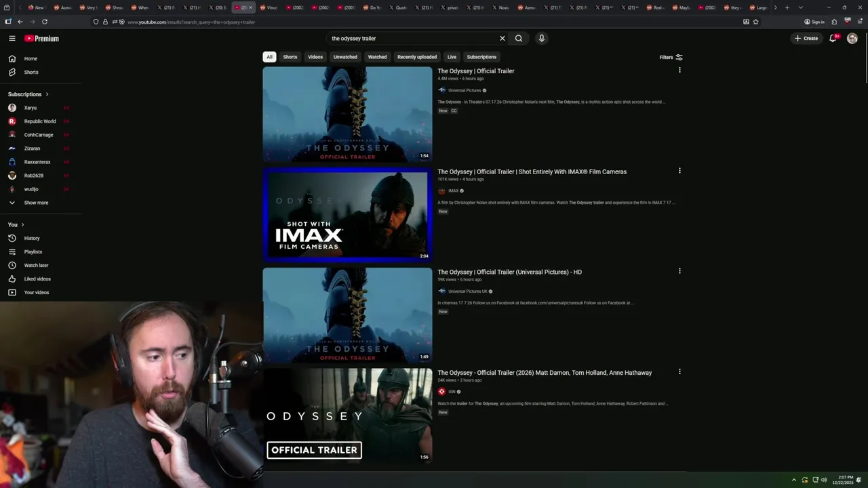Open the IMAX channel link
This screenshot has height=488, width=868.
pyautogui.click(x=453, y=191)
